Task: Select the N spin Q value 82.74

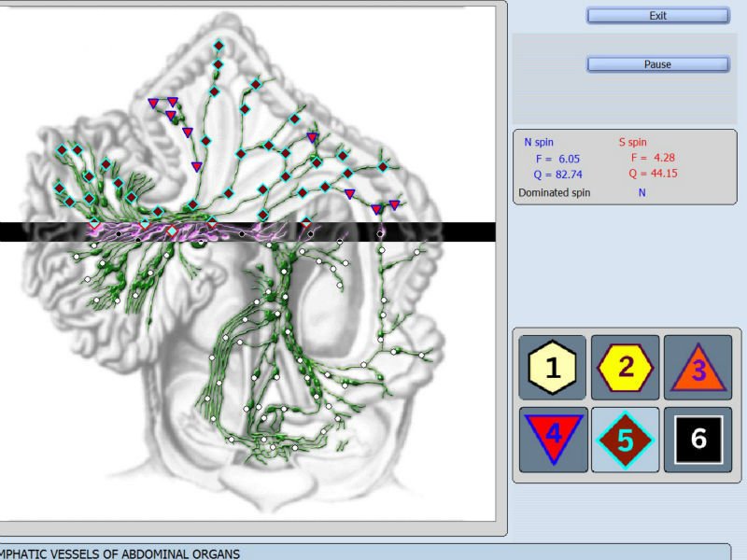Action: tap(560, 174)
